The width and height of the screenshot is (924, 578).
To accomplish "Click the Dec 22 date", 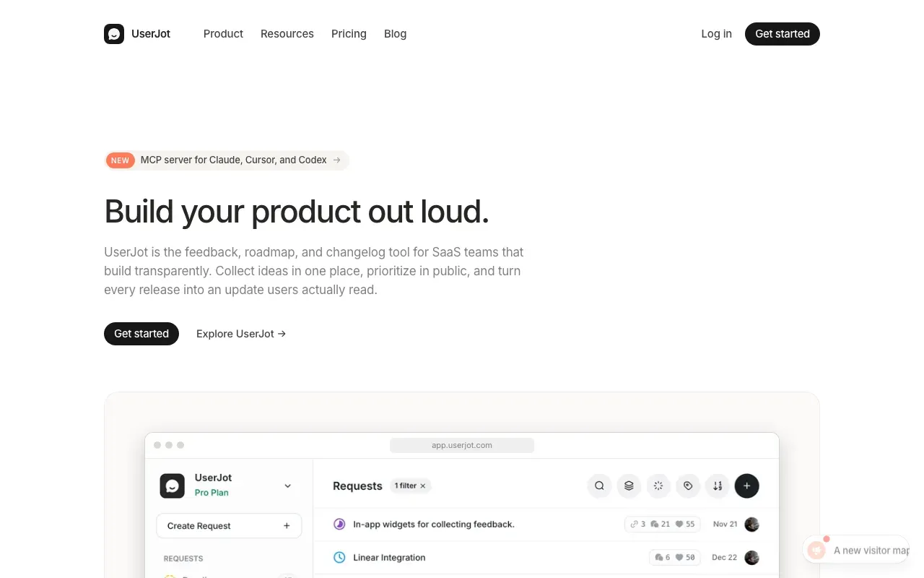I will (725, 558).
